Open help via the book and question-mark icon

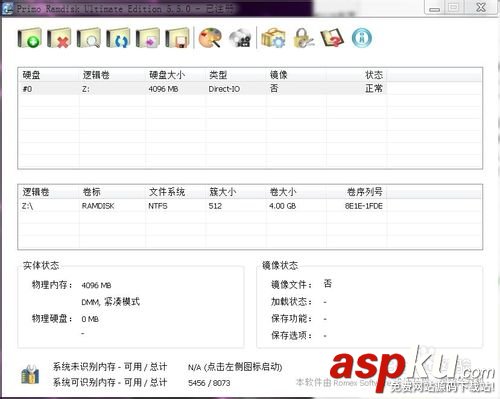click(x=332, y=38)
